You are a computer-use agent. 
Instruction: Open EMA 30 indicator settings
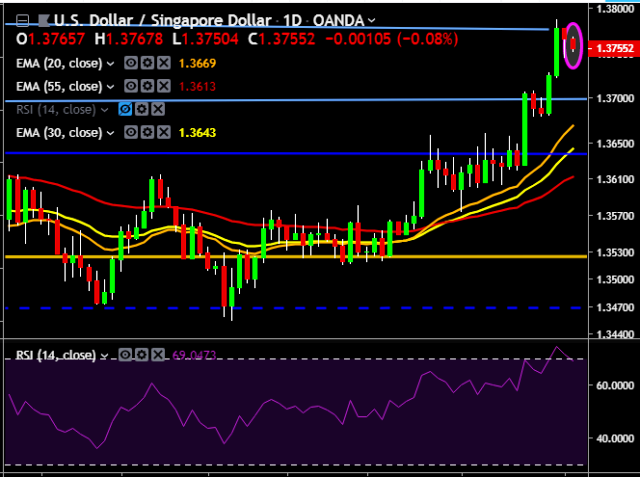pos(147,132)
